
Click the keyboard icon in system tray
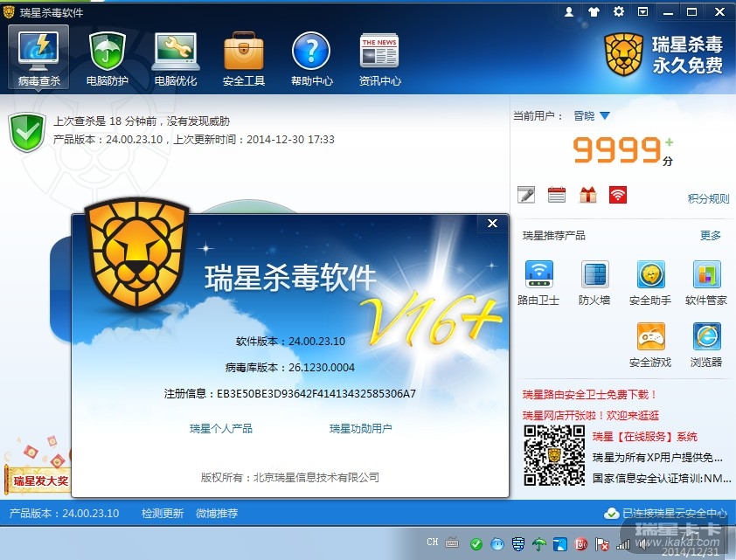coord(452,543)
